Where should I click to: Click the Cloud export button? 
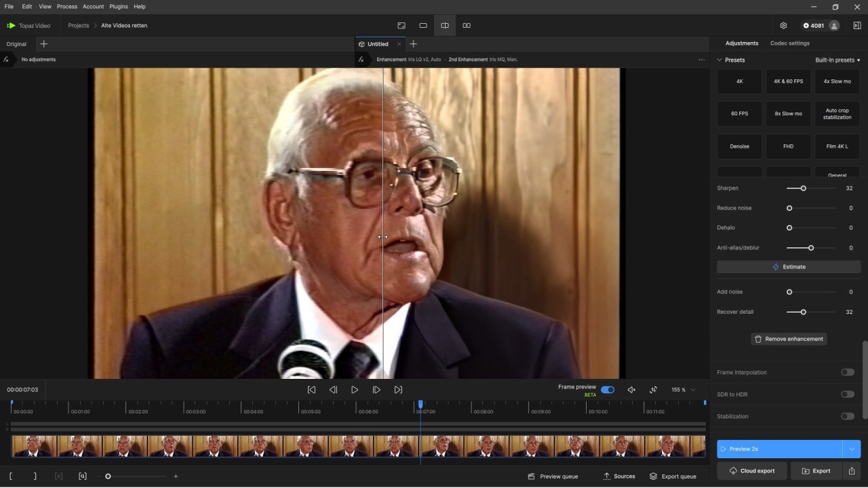tap(752, 471)
